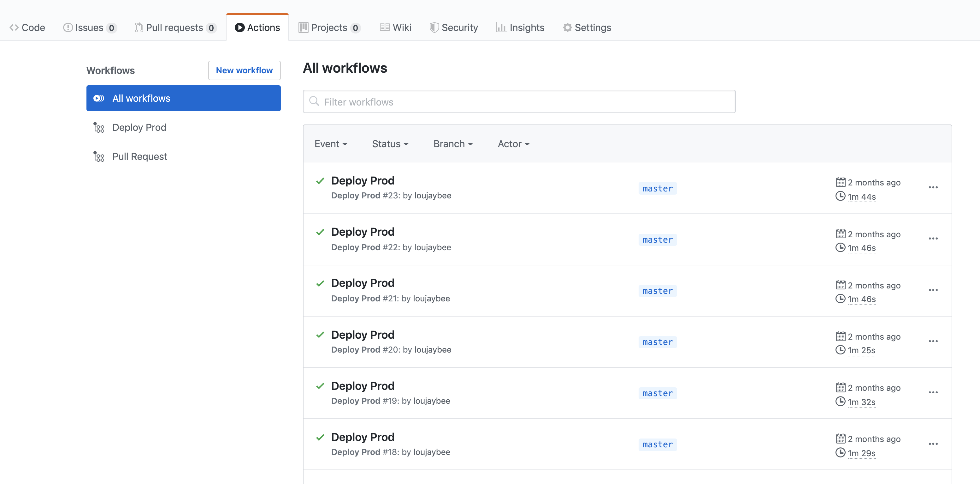Click the Pull requests branch icon
980x484 pixels.
(139, 27)
